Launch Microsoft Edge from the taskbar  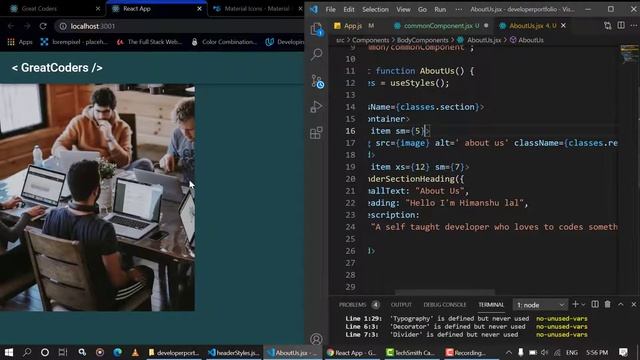point(118,352)
